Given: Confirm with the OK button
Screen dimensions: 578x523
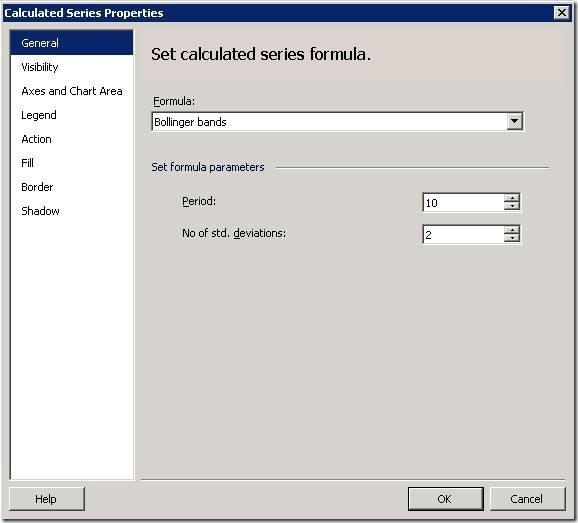Looking at the screenshot, I should pos(446,499).
